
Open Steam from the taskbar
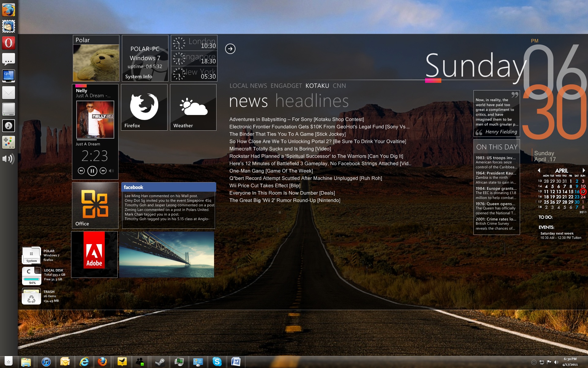tap(160, 362)
